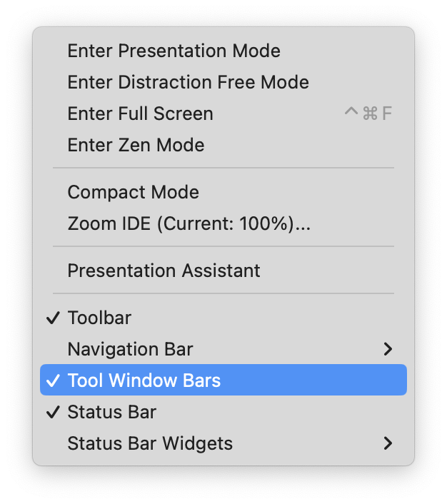Select Presentation Assistant

(x=164, y=271)
